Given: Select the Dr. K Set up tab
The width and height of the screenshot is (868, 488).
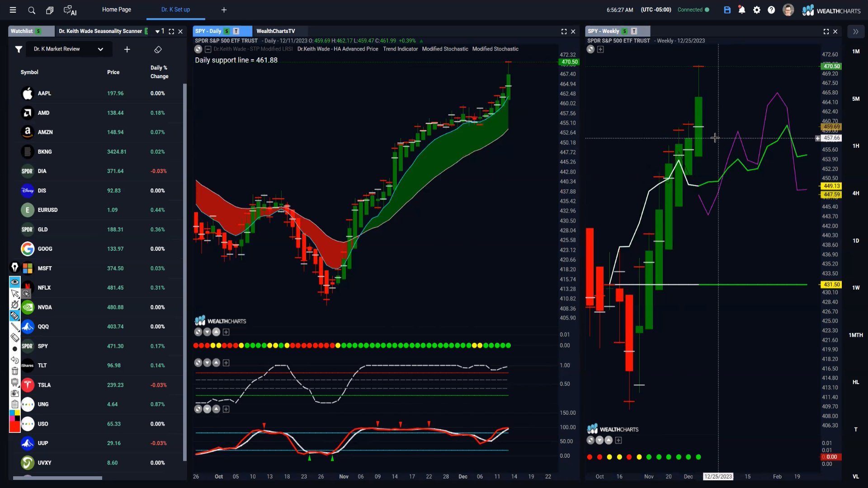Looking at the screenshot, I should (175, 9).
